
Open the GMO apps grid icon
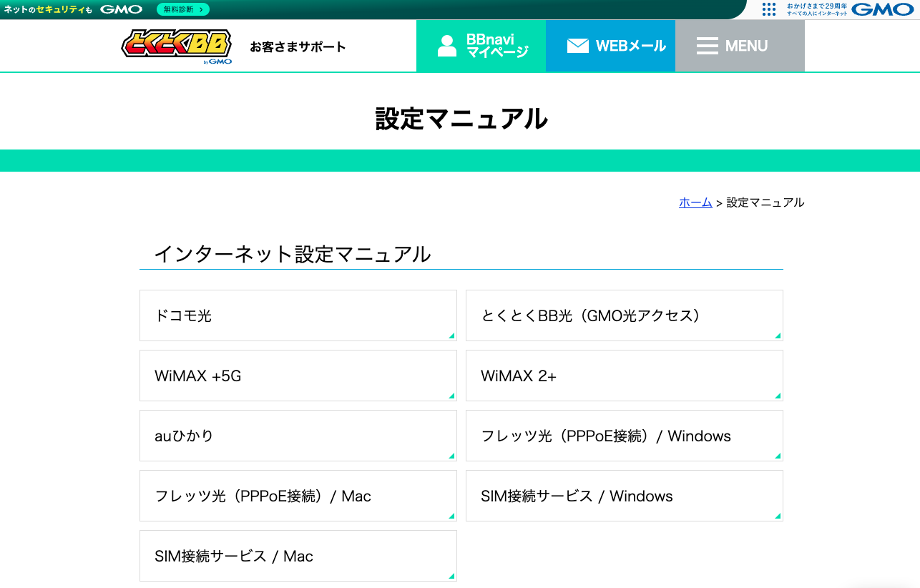[769, 9]
